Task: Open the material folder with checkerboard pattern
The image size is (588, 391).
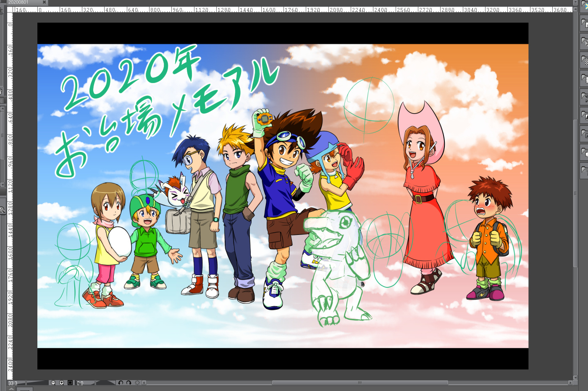Action: click(584, 60)
